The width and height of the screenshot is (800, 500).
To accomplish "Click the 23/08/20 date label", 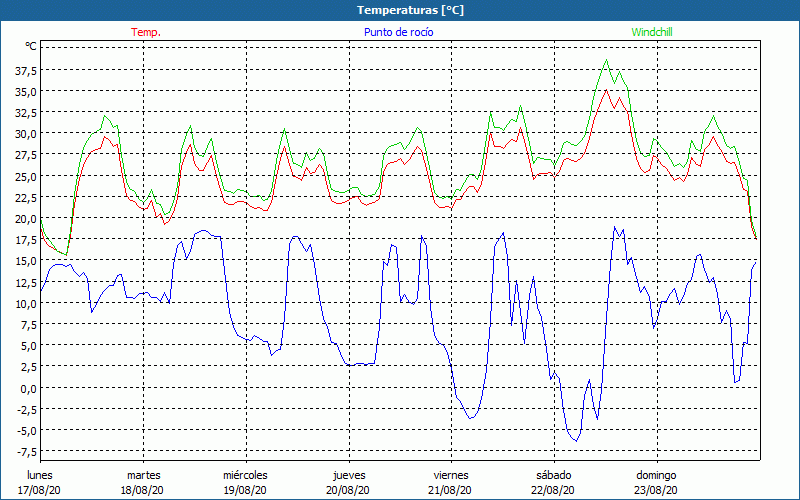I will click(656, 490).
